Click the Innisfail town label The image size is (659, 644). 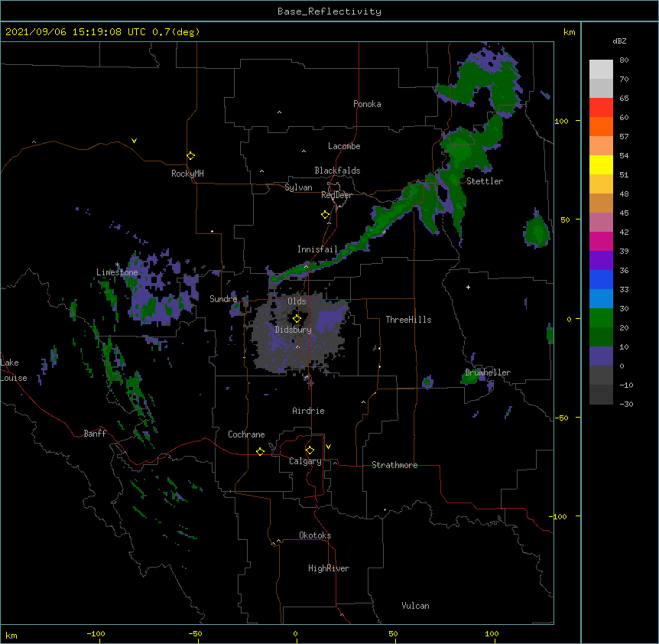coord(317,249)
